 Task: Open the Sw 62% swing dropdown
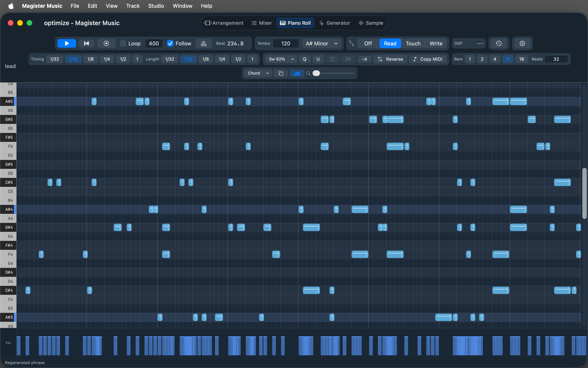(x=281, y=59)
